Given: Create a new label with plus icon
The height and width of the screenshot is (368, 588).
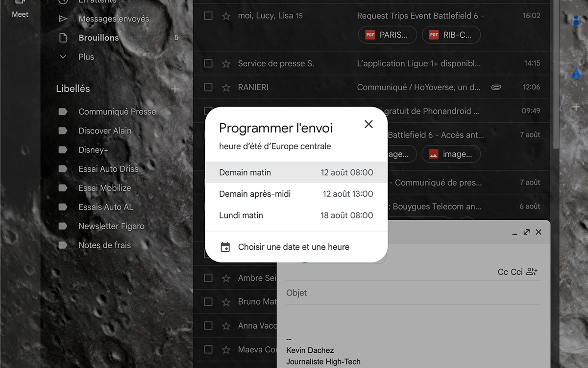Looking at the screenshot, I should [x=175, y=89].
